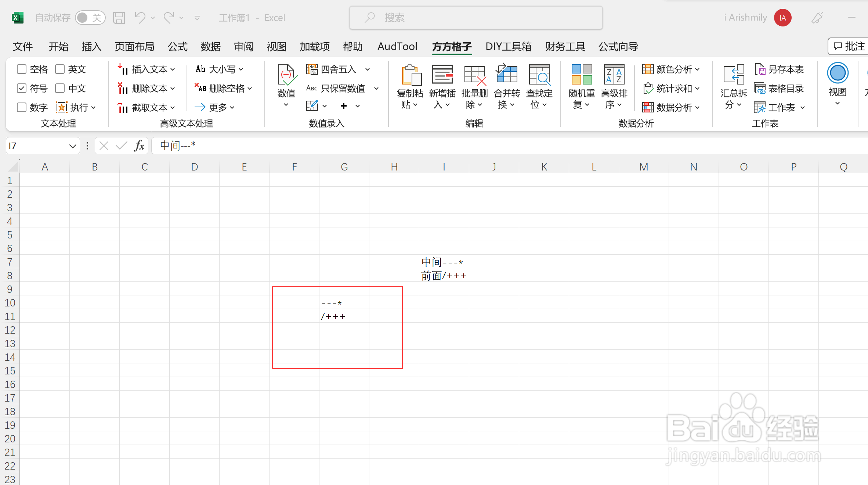Click the plus icon in the 数值录入 group

tap(344, 106)
